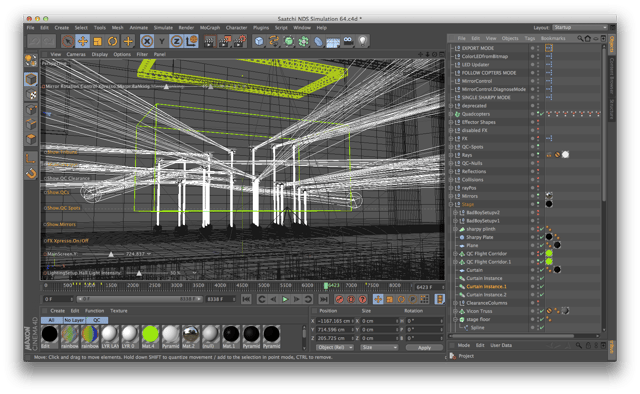The width and height of the screenshot is (640, 394).
Task: Toggle visibility dots for EXPORT MODE
Action: [x=538, y=48]
